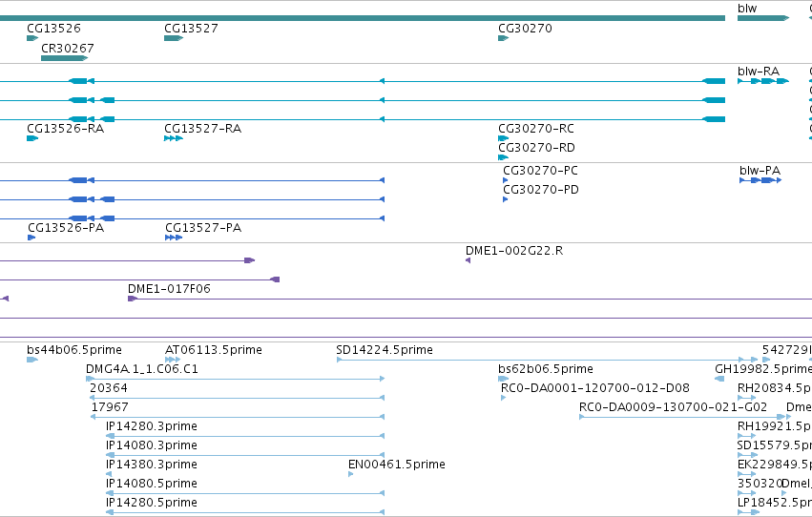The height and width of the screenshot is (517, 812).
Task: Click the blw-RA transcript label
Action: tap(759, 72)
